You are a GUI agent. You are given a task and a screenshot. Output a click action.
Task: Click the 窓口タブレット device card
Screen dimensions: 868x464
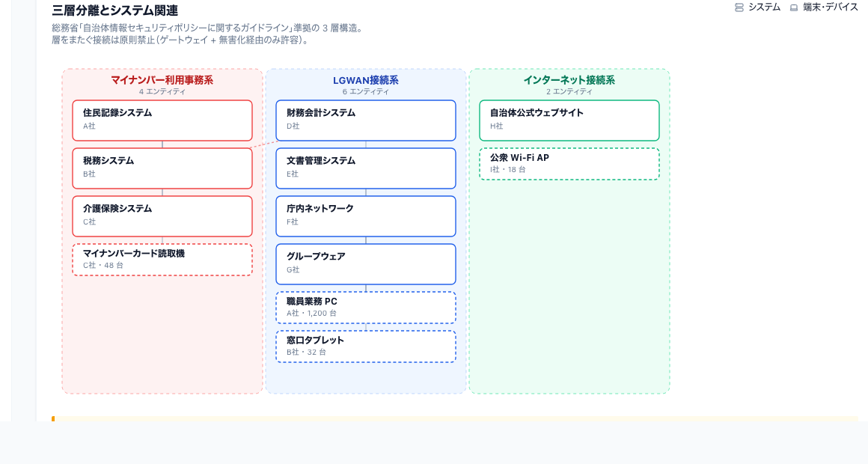[x=366, y=346]
